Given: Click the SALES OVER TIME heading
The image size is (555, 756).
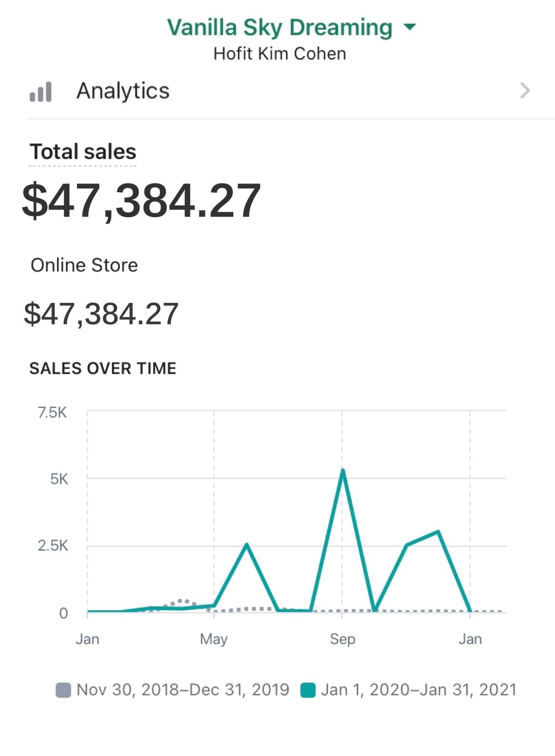Looking at the screenshot, I should 103,368.
